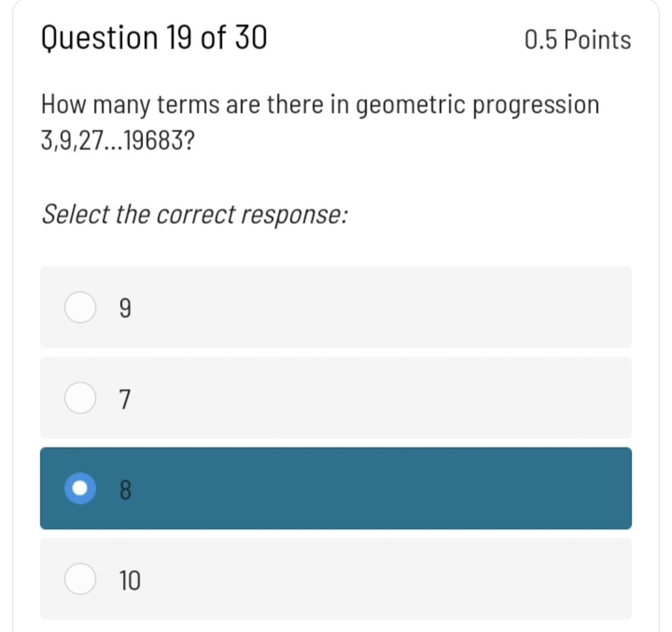This screenshot has height=632, width=672.
Task: Click the "Select the correct response:" prompt
Action: pos(194,215)
